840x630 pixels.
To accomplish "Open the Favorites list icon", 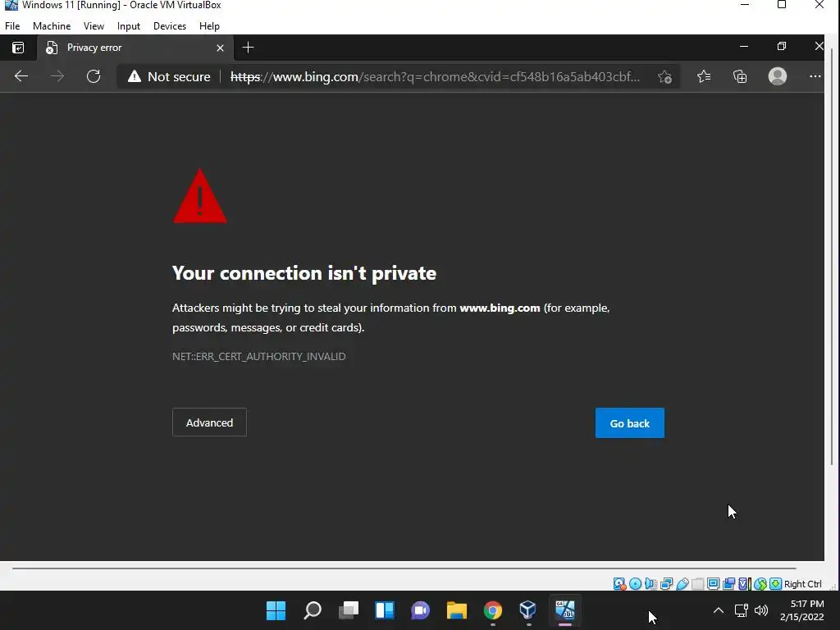I will (x=704, y=76).
